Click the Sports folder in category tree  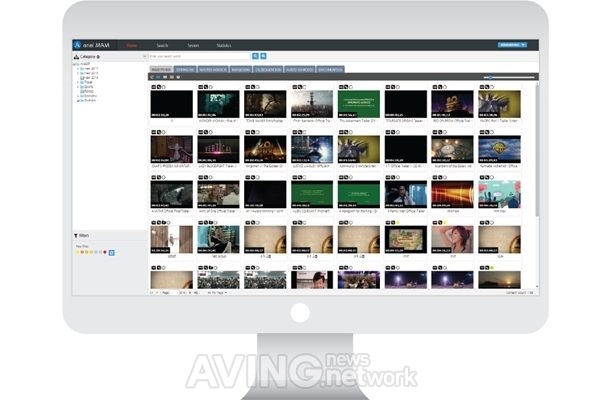coord(86,87)
